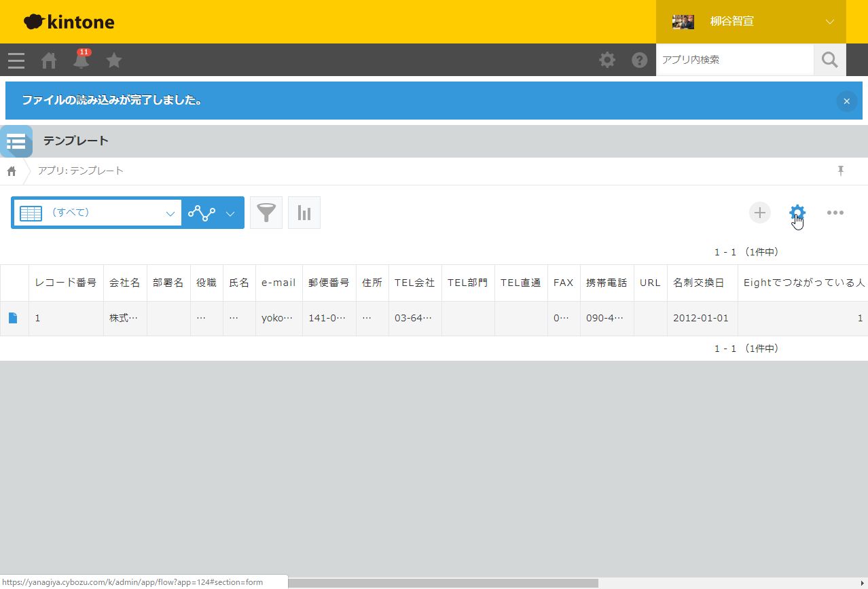Click the TEL直通 column header
The height and width of the screenshot is (589, 868).
521,283
